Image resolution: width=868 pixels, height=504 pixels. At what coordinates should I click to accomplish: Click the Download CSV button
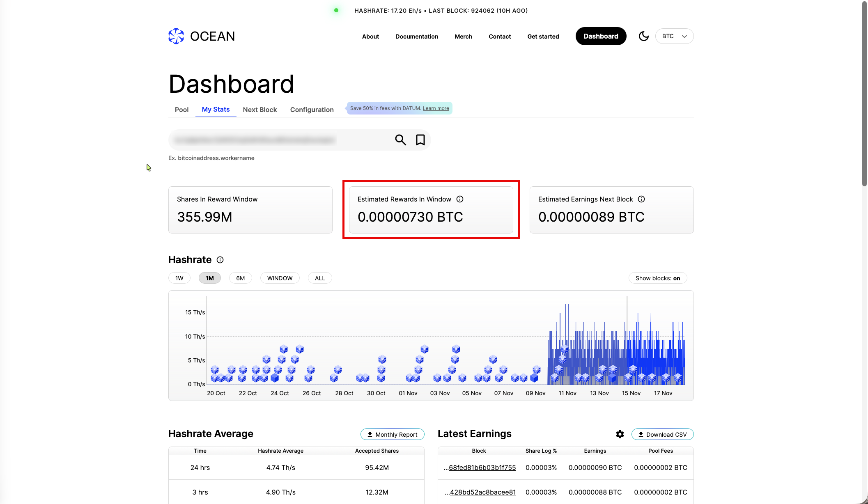coord(662,434)
